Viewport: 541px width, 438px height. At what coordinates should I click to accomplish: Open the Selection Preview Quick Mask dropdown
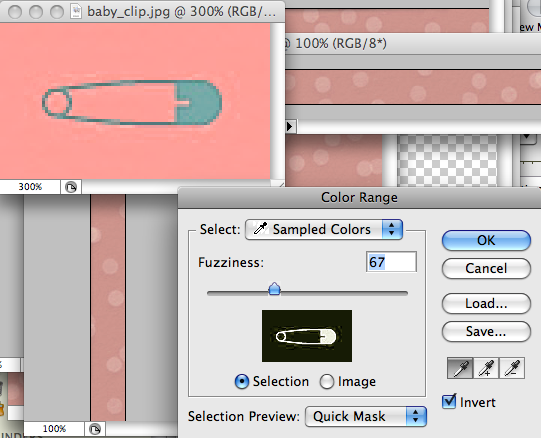tap(366, 416)
